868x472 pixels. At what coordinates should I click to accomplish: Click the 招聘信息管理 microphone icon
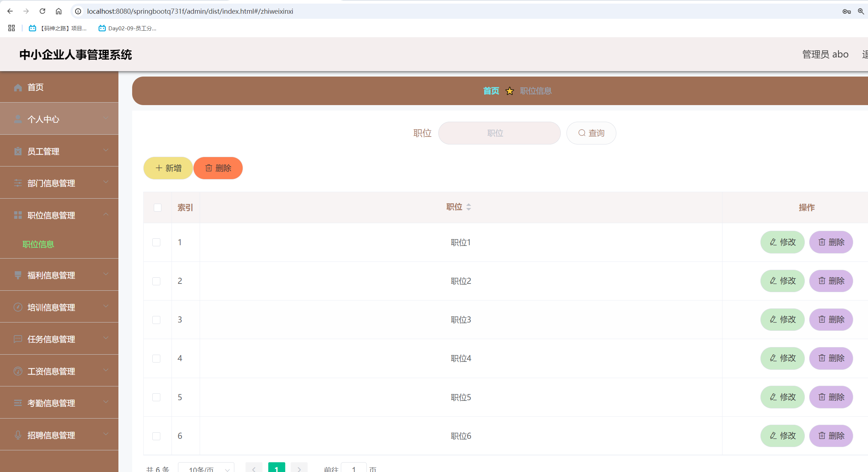18,435
